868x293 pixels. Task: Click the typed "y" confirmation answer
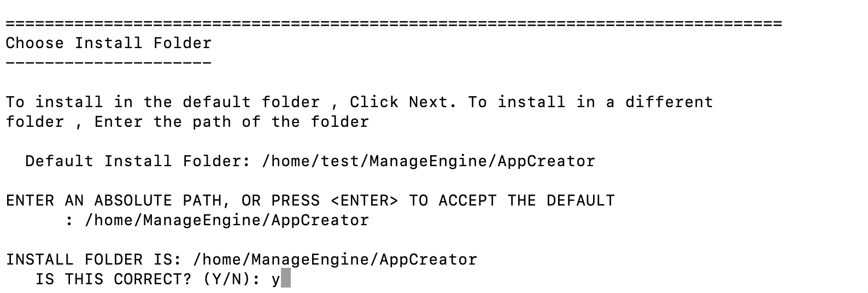tap(275, 280)
